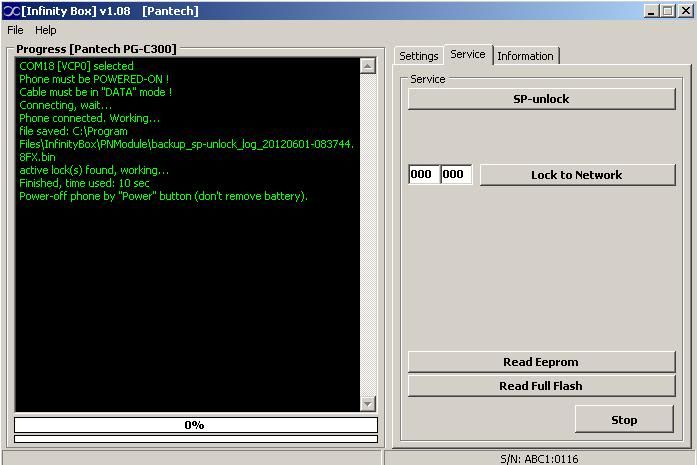Open the File menu
Screen dimensions: 697x465
point(15,30)
